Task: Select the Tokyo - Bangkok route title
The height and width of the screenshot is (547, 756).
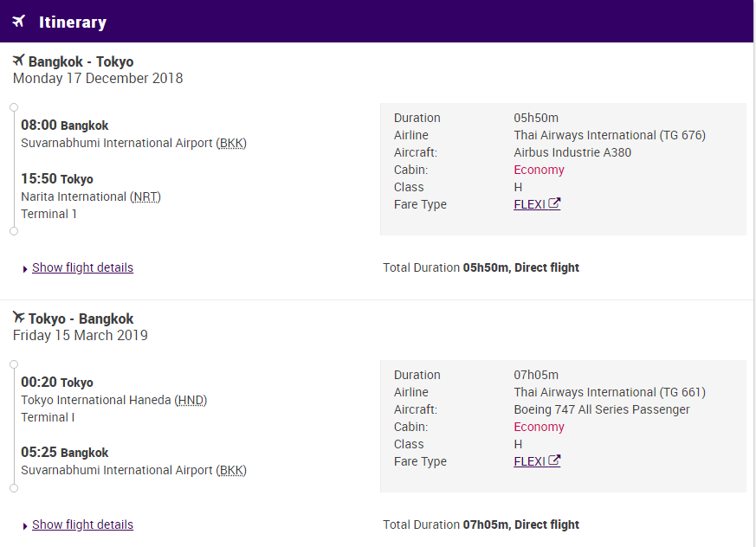Action: 81,319
